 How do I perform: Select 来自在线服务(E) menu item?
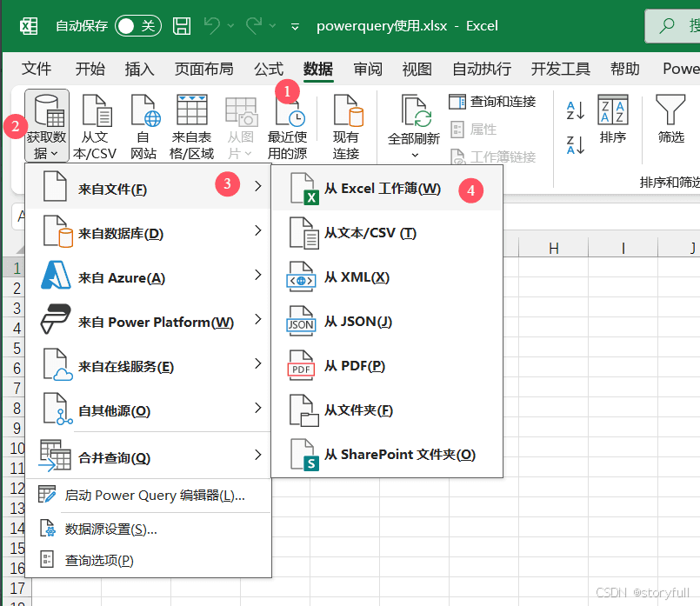(148, 365)
